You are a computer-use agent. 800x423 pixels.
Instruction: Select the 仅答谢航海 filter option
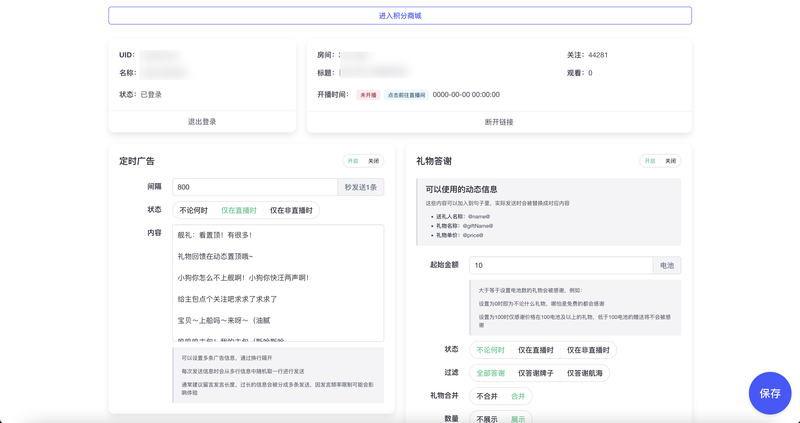585,374
